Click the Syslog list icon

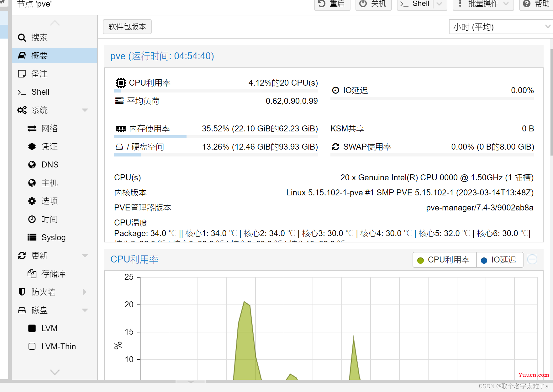32,237
